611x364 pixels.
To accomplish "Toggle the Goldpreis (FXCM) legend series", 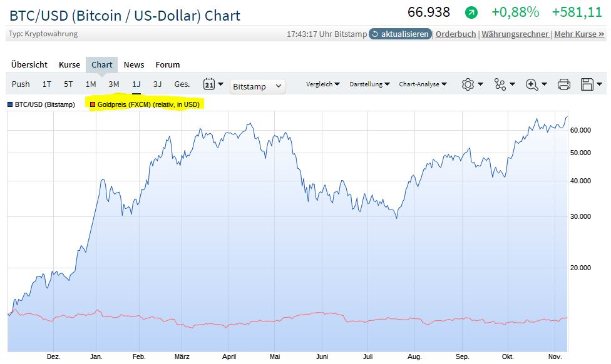I will pos(148,104).
